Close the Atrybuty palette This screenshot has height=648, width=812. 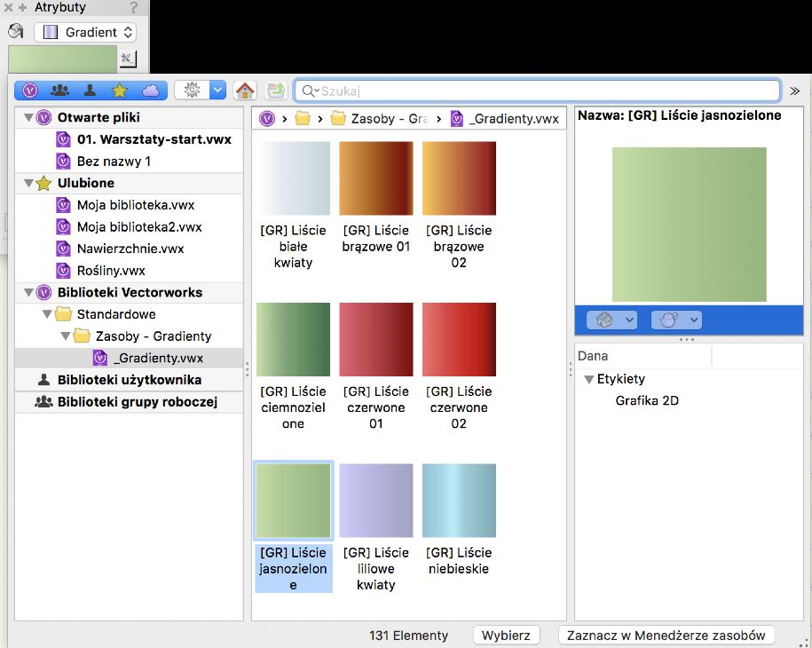pyautogui.click(x=8, y=8)
